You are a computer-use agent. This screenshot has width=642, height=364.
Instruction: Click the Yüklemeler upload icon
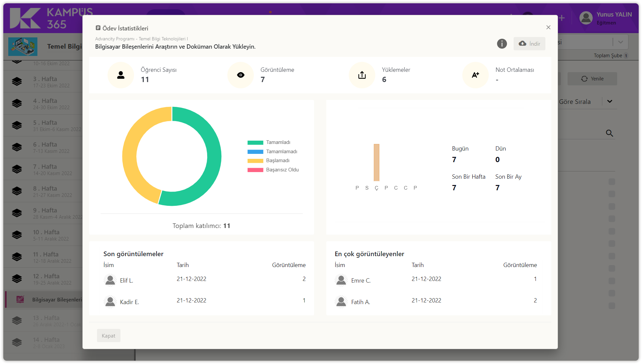click(x=362, y=75)
